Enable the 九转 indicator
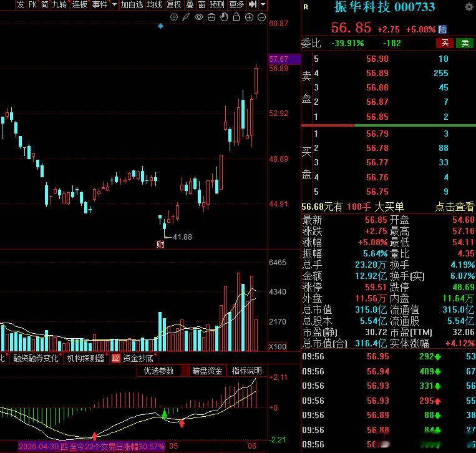The image size is (476, 453). [x=59, y=4]
